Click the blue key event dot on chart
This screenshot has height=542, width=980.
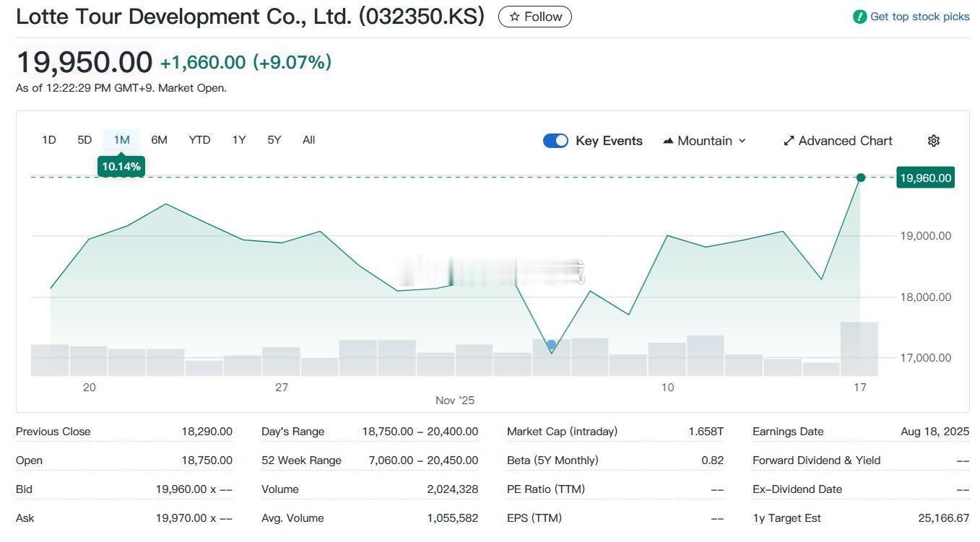[551, 345]
